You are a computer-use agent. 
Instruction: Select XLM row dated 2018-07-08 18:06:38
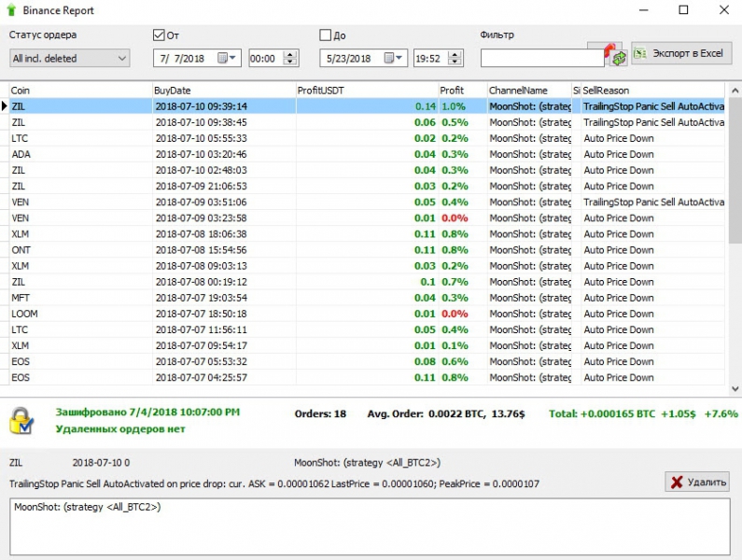[367, 234]
